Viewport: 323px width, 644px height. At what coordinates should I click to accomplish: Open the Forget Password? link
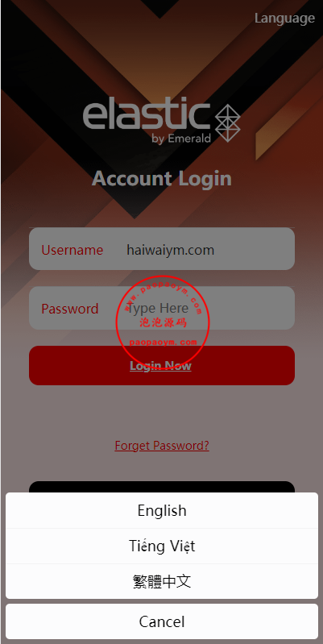click(x=162, y=446)
